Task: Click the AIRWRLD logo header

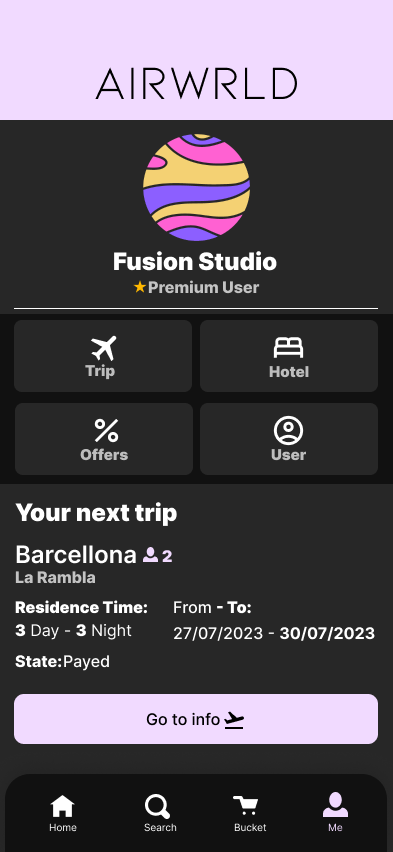Action: point(196,84)
